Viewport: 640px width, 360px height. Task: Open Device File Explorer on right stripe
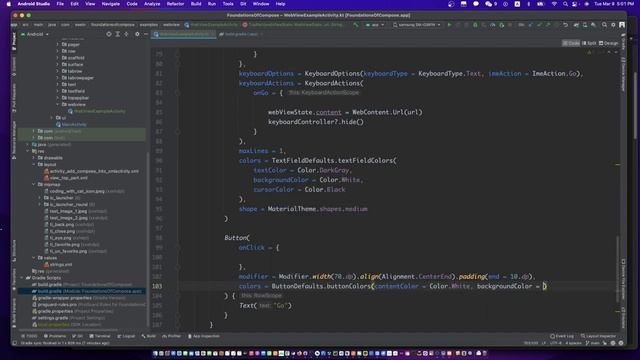[623, 278]
